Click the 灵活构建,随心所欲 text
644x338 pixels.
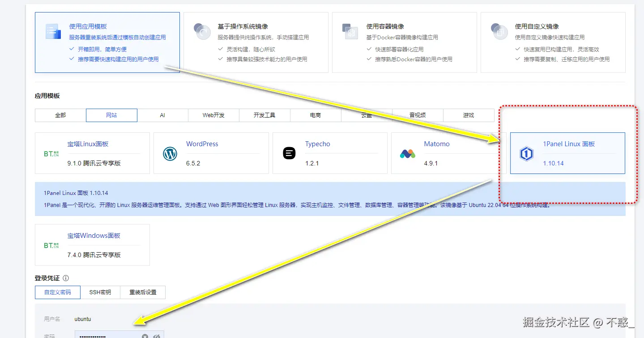251,49
